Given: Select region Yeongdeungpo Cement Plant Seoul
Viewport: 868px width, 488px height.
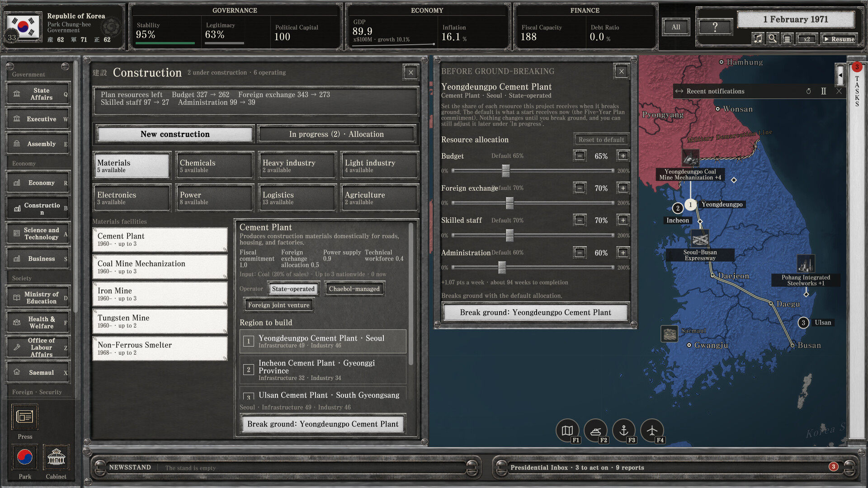Looking at the screenshot, I should (x=323, y=341).
